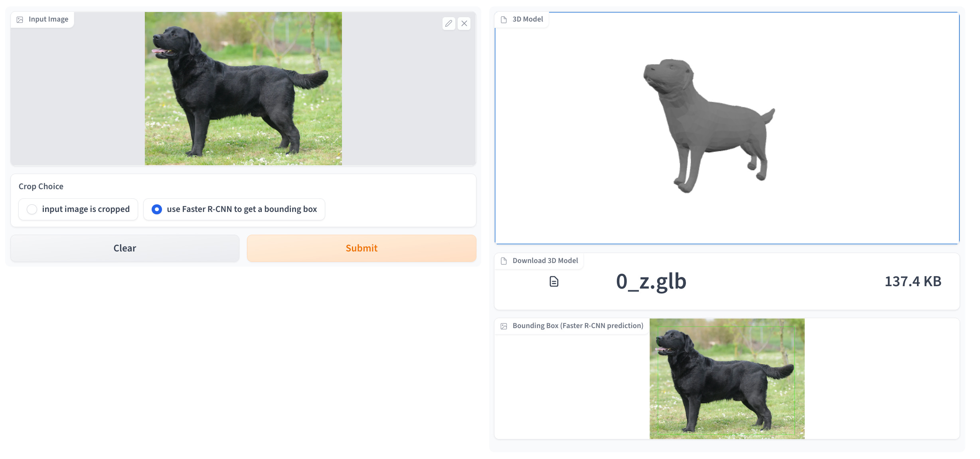
Task: Submit the input image for reconstruction
Action: tap(362, 248)
